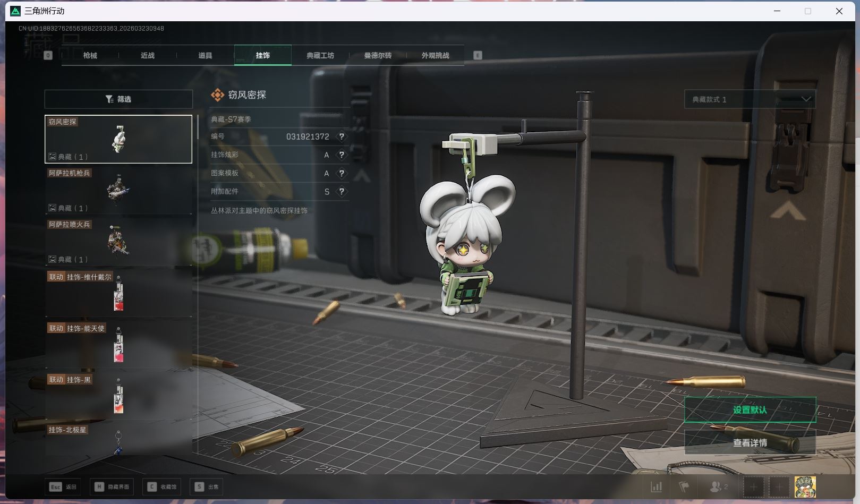Click the 查看详情 button
The height and width of the screenshot is (504, 860).
[x=750, y=442]
